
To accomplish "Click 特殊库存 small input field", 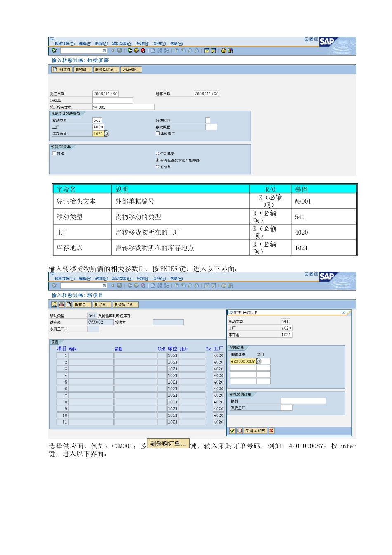I will (208, 120).
